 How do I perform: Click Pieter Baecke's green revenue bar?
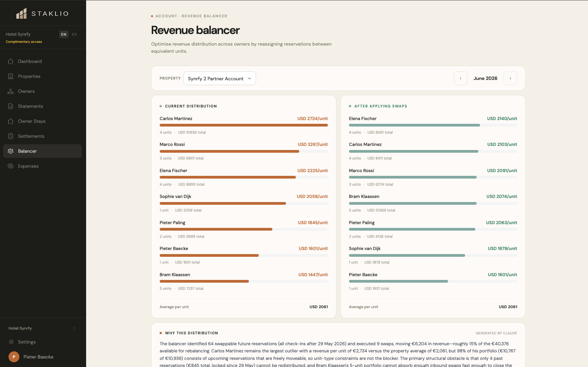tap(398, 281)
